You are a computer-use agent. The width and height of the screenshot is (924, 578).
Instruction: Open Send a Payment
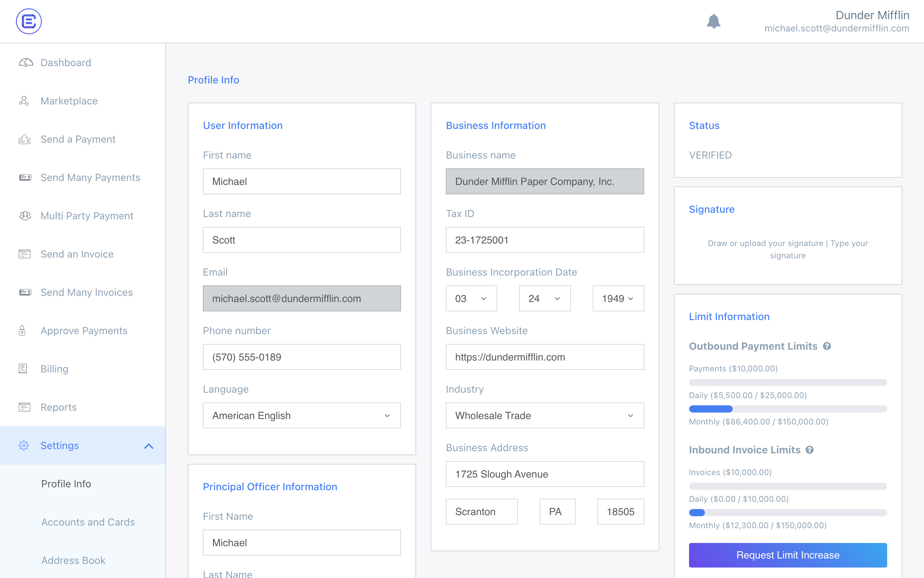pos(78,139)
